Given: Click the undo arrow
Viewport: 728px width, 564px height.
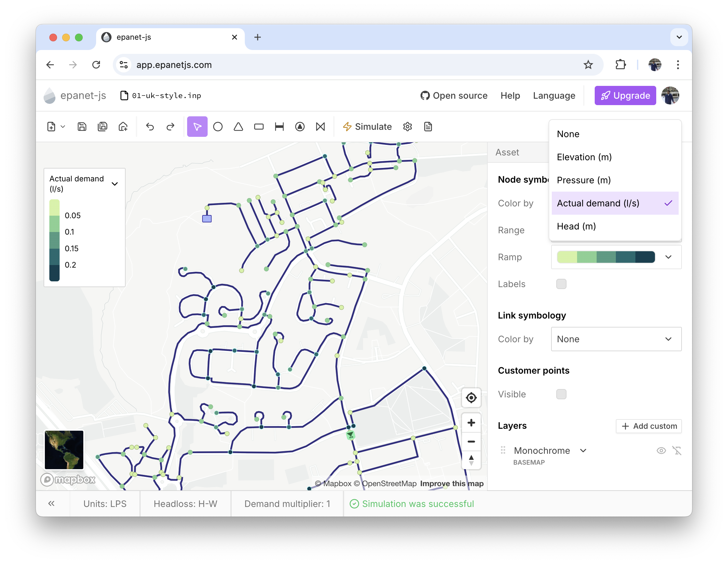Looking at the screenshot, I should coord(150,127).
